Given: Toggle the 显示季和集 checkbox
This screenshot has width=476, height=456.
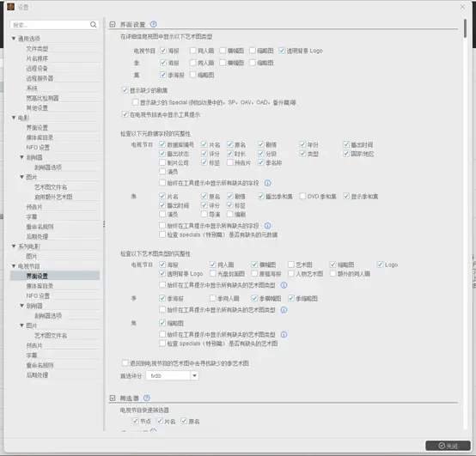Looking at the screenshot, I should (x=346, y=197).
